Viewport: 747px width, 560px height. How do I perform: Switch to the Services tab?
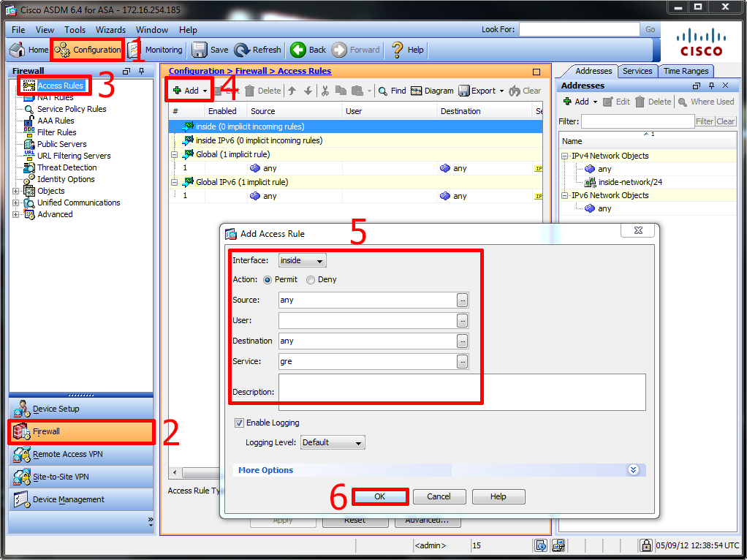637,71
